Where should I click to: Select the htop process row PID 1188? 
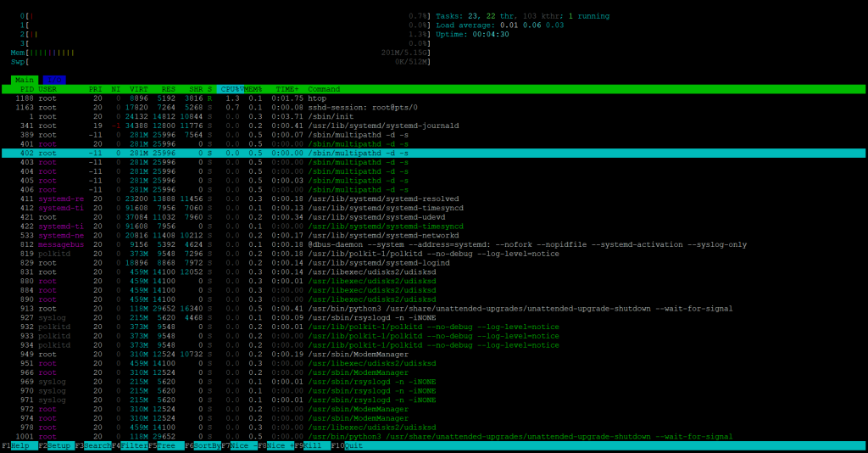pyautogui.click(x=322, y=98)
